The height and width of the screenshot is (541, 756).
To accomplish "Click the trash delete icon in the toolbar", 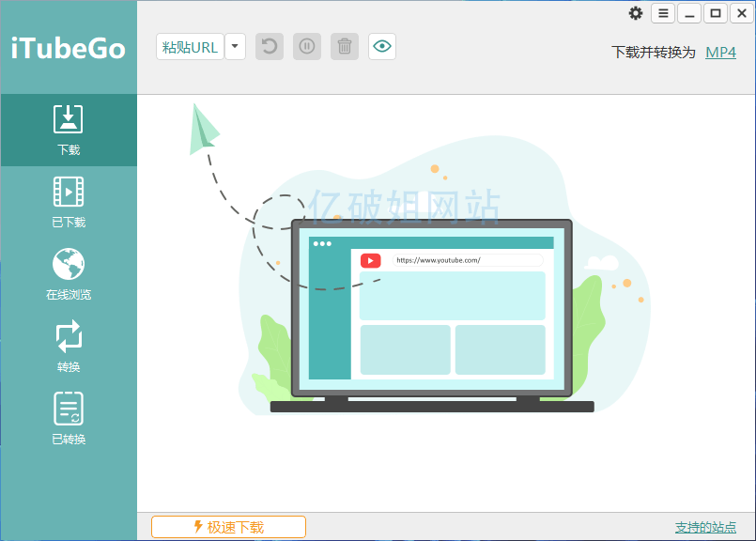I will point(345,47).
